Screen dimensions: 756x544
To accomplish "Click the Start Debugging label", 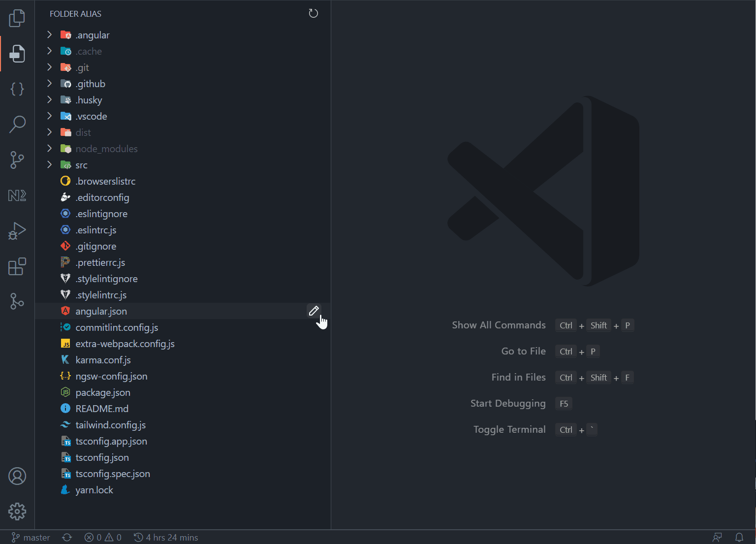I will coord(508,404).
